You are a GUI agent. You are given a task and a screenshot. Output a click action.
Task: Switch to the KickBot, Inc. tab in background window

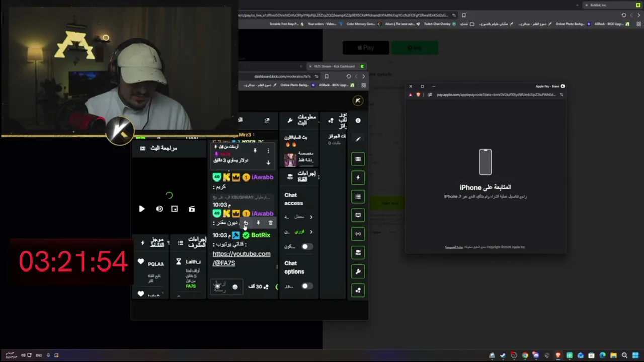pyautogui.click(x=598, y=5)
